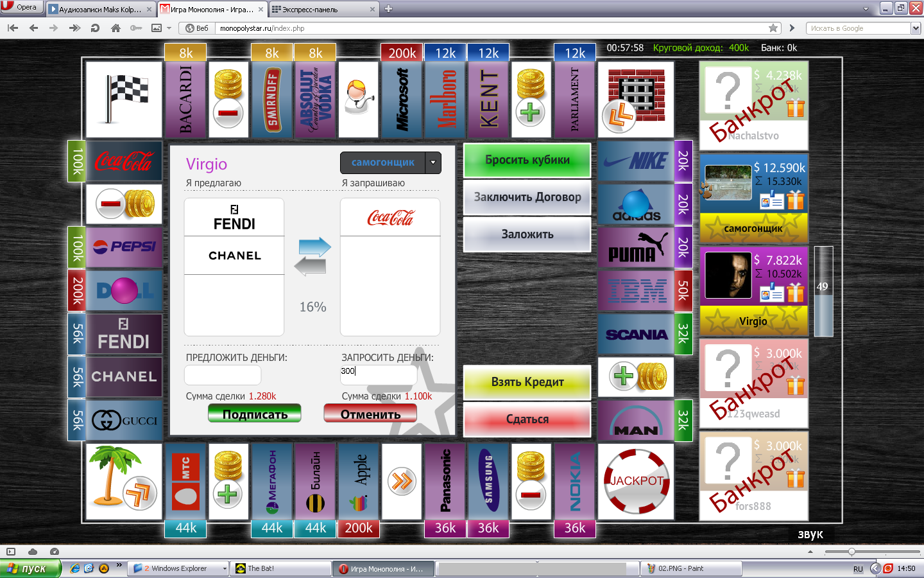Remove FENDI from the offered list

tap(234, 217)
